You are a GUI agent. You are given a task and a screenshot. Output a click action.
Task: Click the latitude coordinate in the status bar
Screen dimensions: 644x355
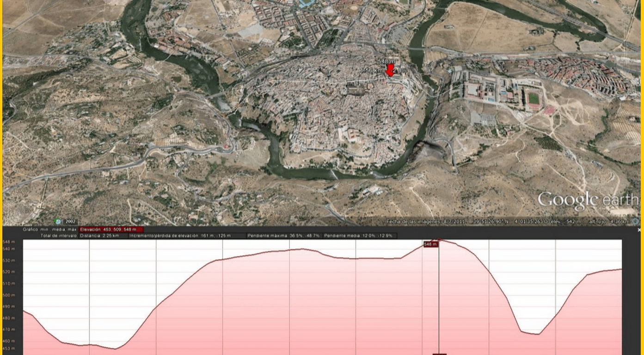pyautogui.click(x=490, y=222)
